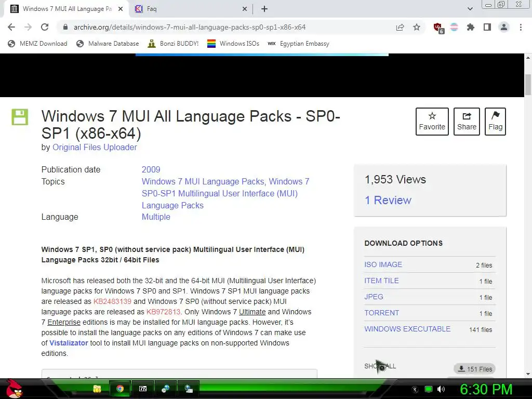
Task: Open the Chrome profile avatar
Action: click(x=504, y=27)
